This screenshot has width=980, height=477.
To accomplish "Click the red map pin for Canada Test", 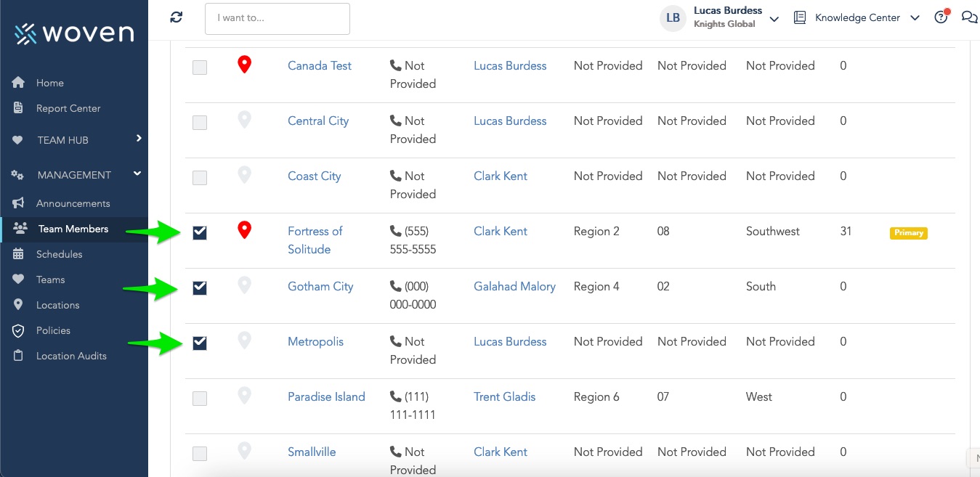I will pyautogui.click(x=245, y=65).
